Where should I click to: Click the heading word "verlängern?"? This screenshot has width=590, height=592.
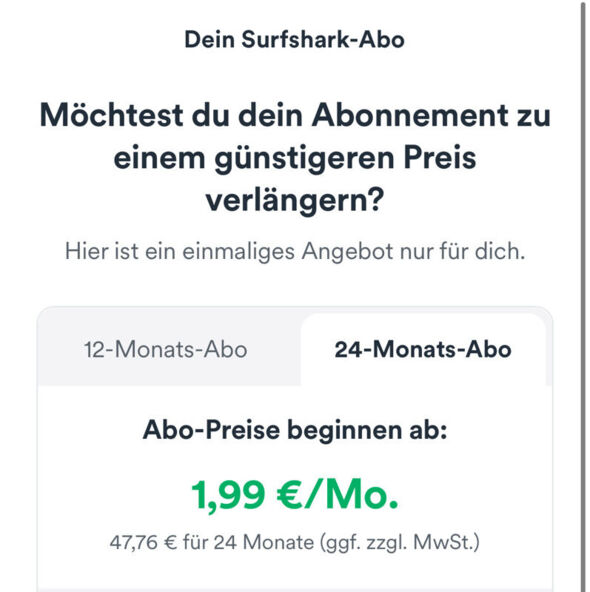point(295,201)
